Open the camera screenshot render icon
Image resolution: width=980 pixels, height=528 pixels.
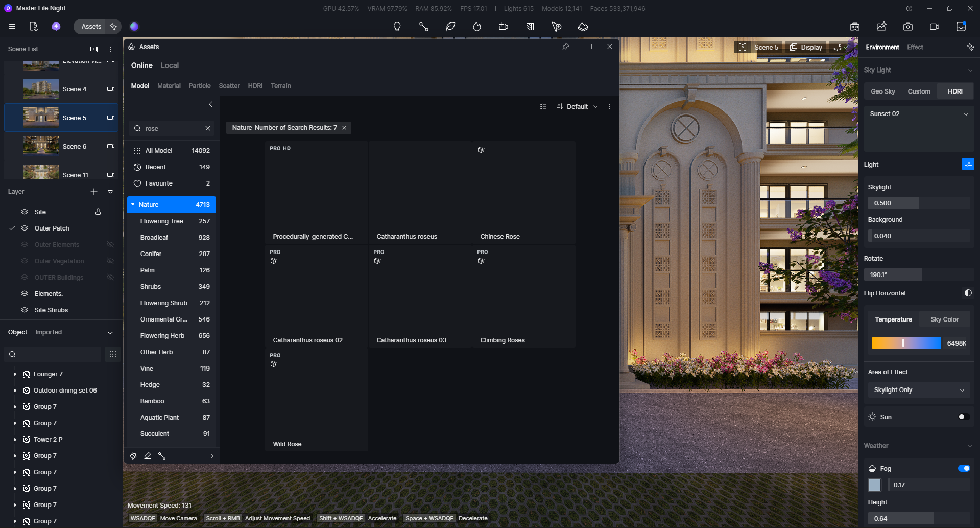[907, 27]
